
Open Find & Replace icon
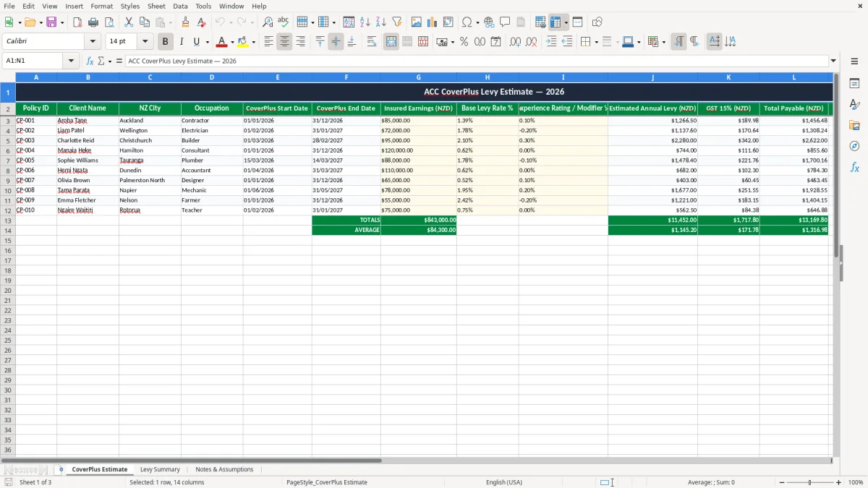268,22
